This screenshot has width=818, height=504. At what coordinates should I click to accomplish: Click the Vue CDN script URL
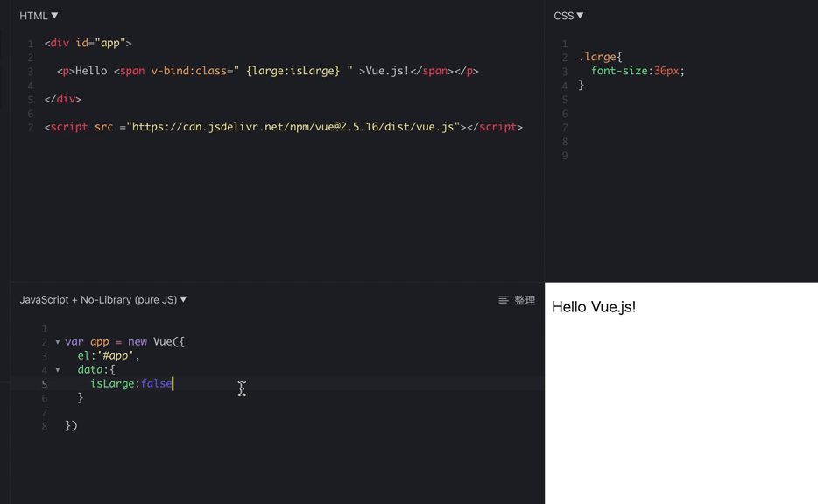[x=294, y=127]
